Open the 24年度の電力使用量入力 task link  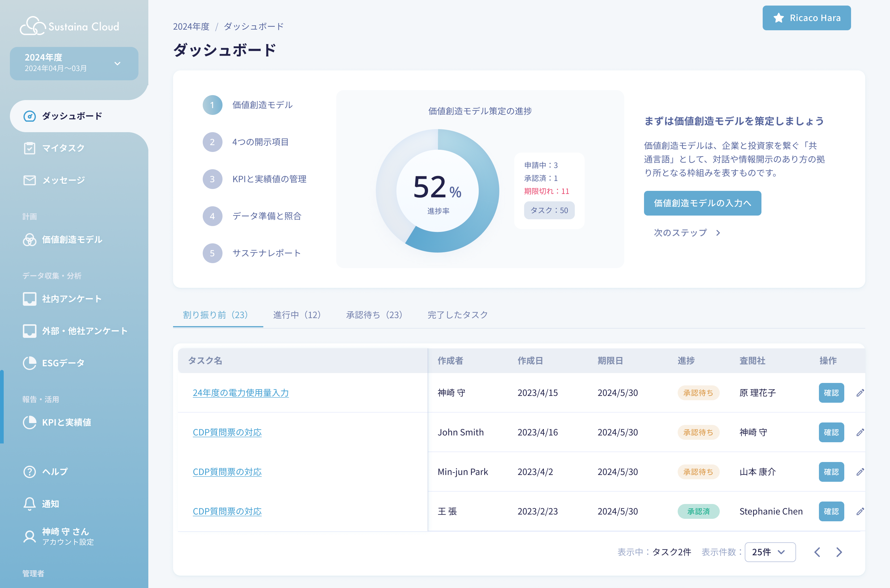[240, 393]
